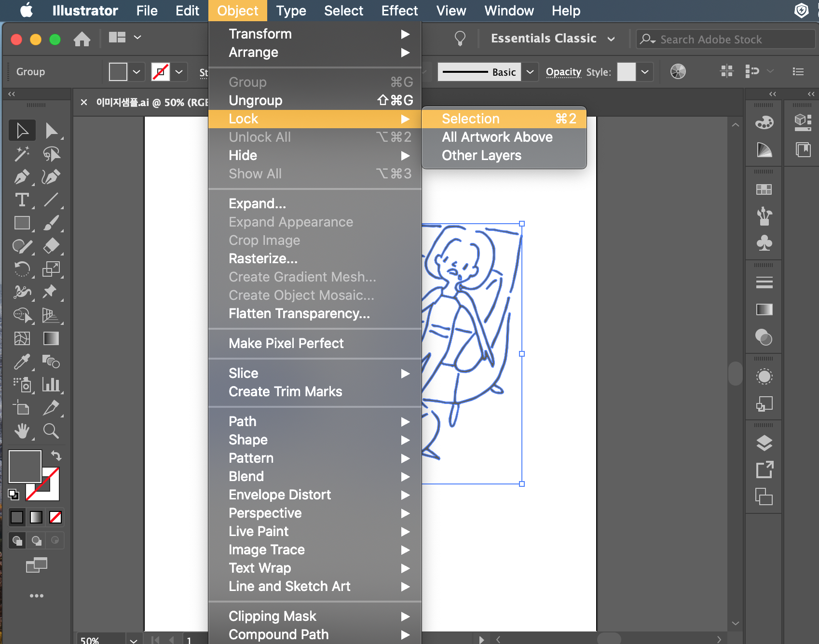This screenshot has height=644, width=819.
Task: Choose Create Trim Marks
Action: [x=315, y=391]
